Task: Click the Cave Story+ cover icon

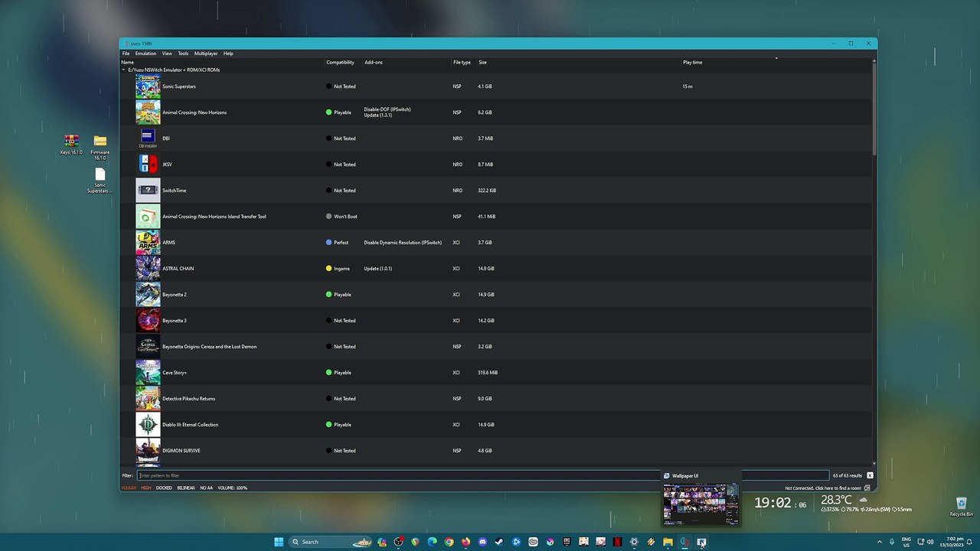Action: click(148, 373)
